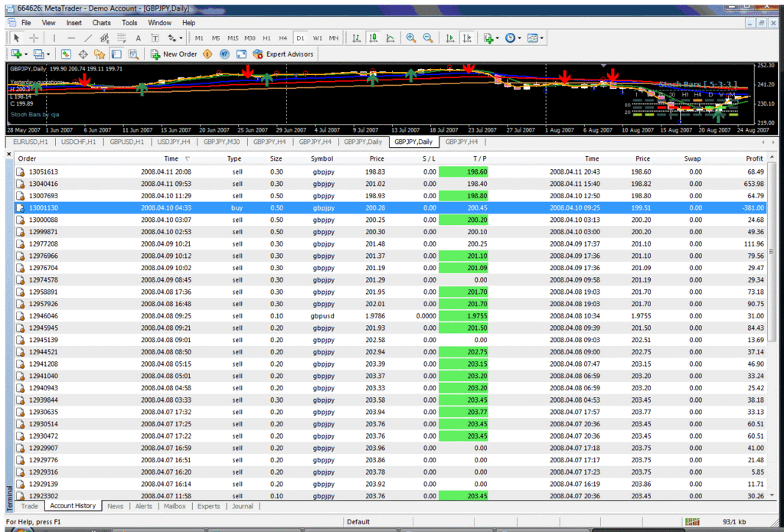Sort by the Symbol column header

[322, 158]
